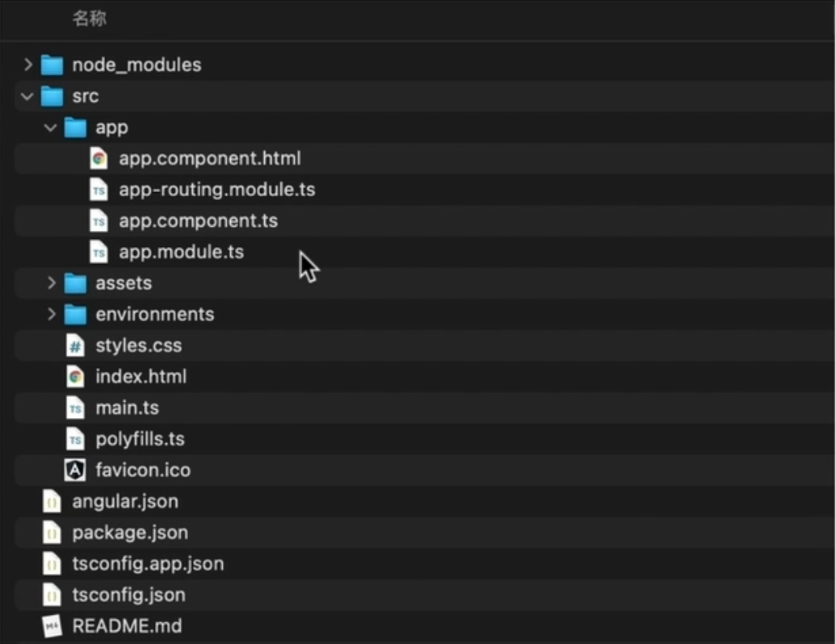Click the browser icon next to index.html
835x644 pixels.
76,376
